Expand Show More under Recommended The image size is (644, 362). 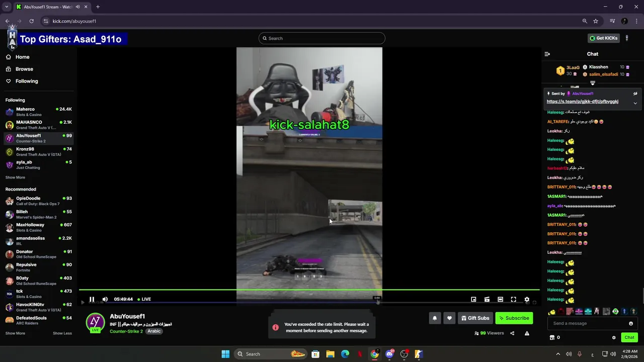coord(15,333)
